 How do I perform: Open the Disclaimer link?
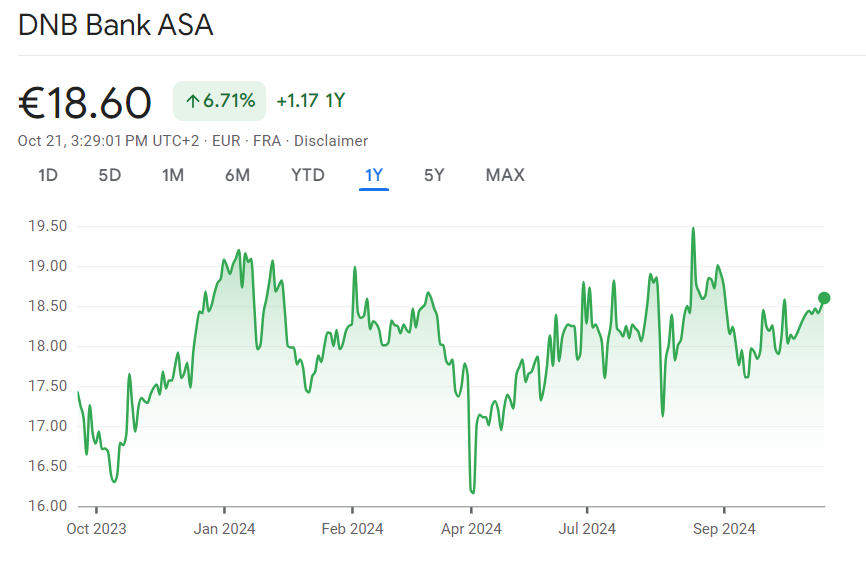pyautogui.click(x=331, y=141)
